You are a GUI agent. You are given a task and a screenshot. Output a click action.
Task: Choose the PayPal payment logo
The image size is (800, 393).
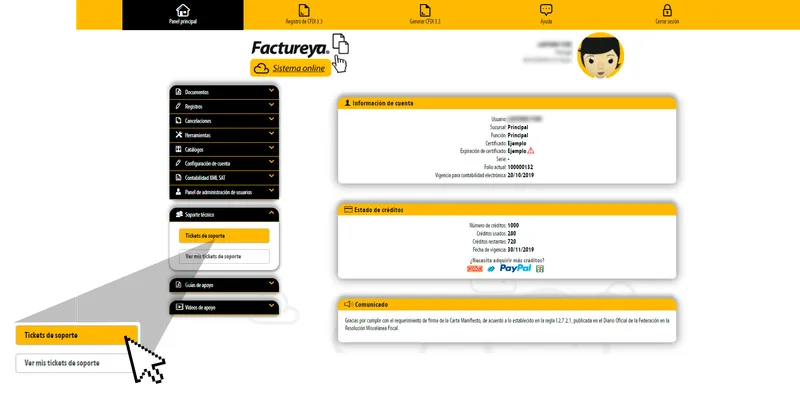[515, 268]
